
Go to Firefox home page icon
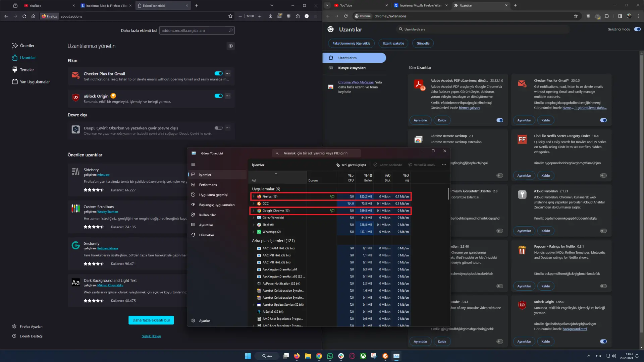pyautogui.click(x=33, y=16)
